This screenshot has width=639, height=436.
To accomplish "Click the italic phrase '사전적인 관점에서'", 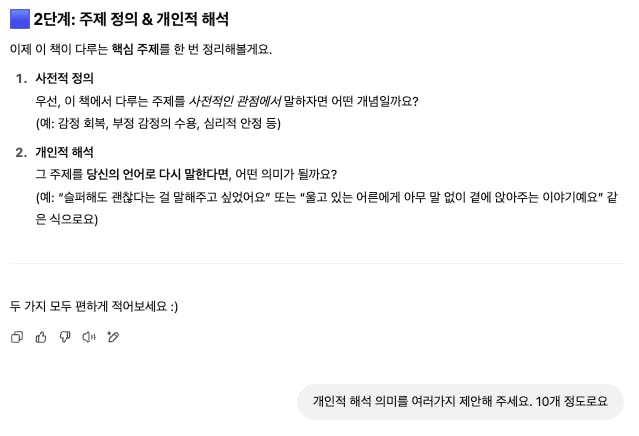I will (x=235, y=101).
